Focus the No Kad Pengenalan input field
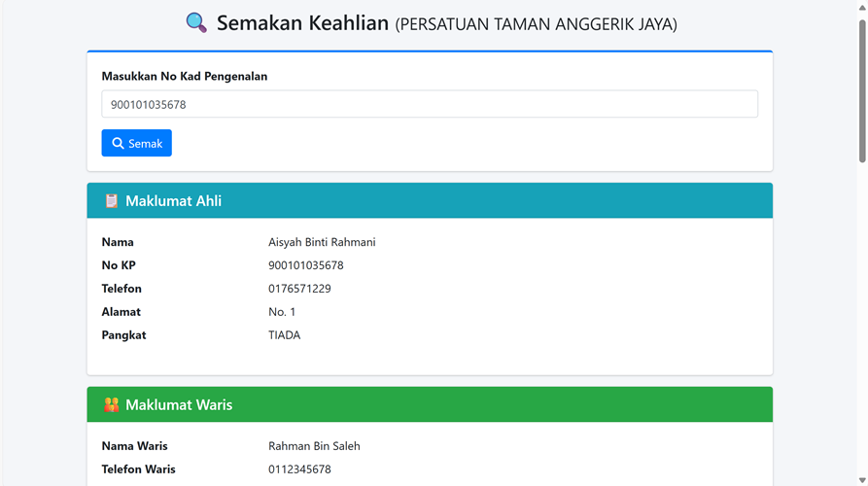Screen dimensions: 868x486 430,104
